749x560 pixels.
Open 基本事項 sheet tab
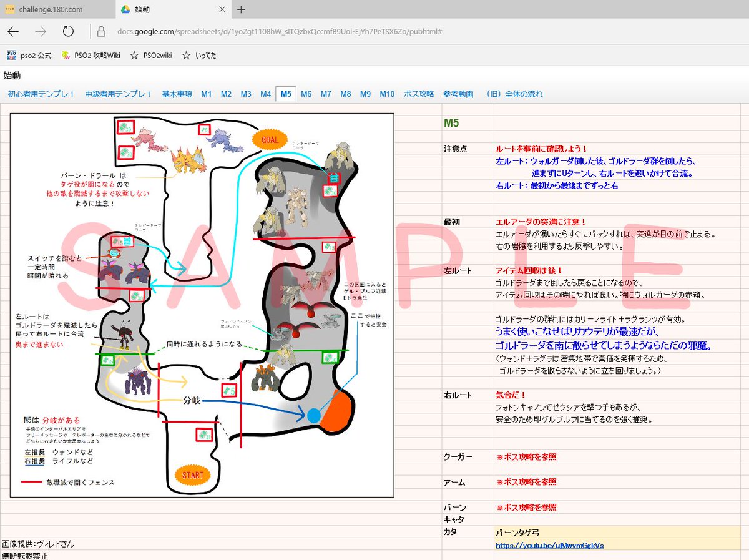pos(177,94)
